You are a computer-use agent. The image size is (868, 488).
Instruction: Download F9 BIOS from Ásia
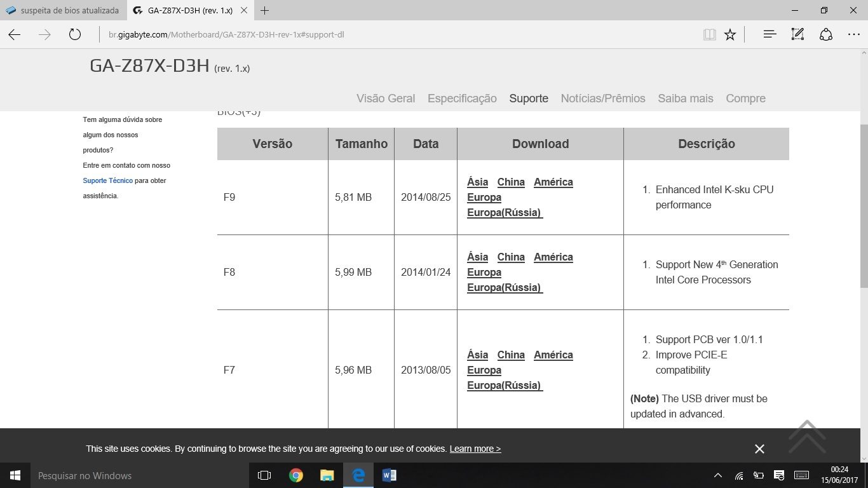477,182
